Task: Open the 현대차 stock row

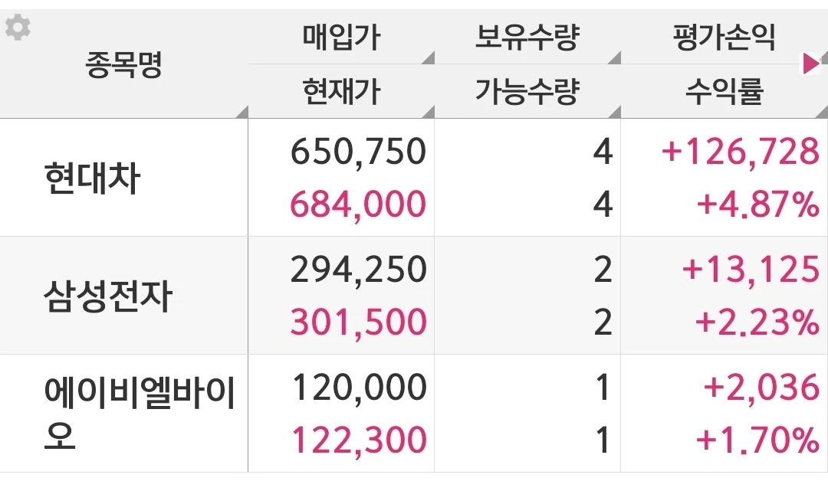Action: [x=414, y=178]
